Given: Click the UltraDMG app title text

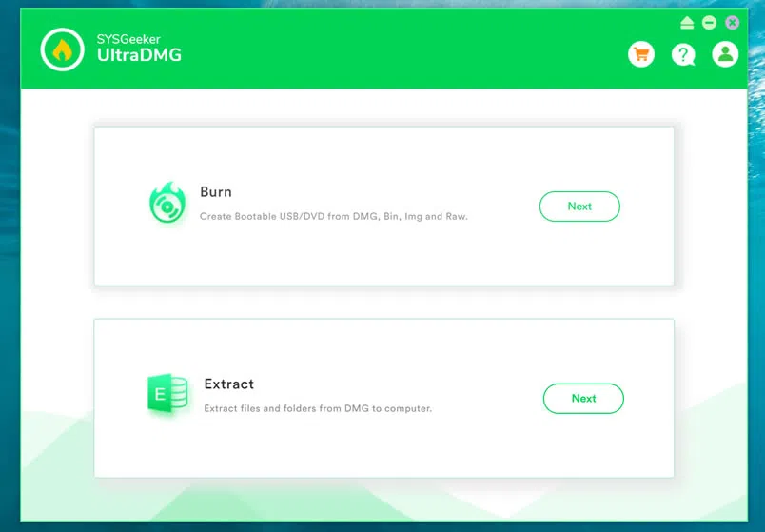Looking at the screenshot, I should tap(139, 56).
